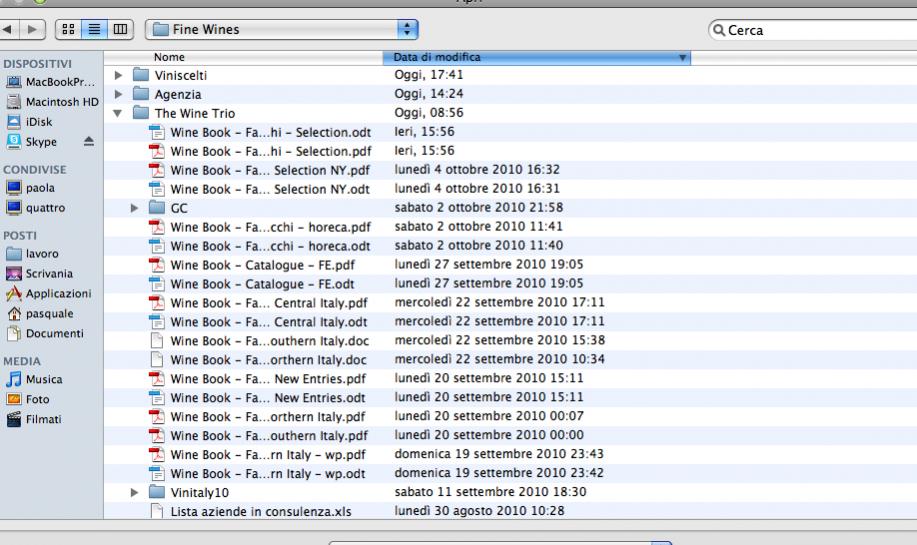Open iDisk in the sidebar

coord(29,122)
